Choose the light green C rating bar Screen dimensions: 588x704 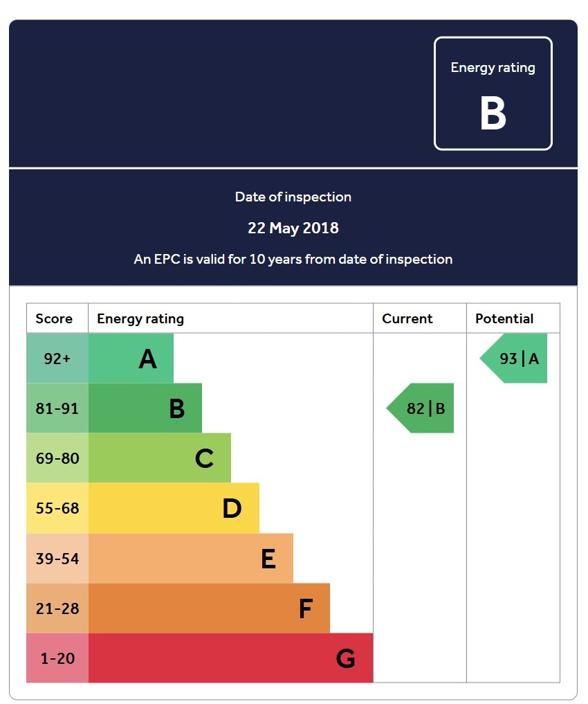[160, 458]
